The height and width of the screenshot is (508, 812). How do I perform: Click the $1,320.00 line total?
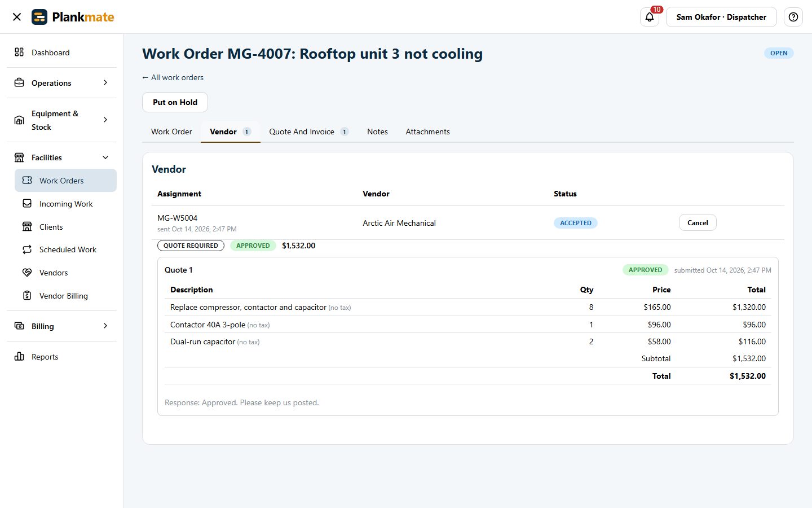click(x=749, y=307)
